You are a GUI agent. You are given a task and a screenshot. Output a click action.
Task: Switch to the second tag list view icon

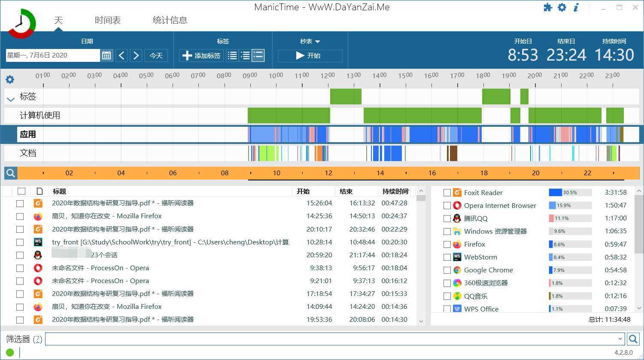[x=245, y=55]
